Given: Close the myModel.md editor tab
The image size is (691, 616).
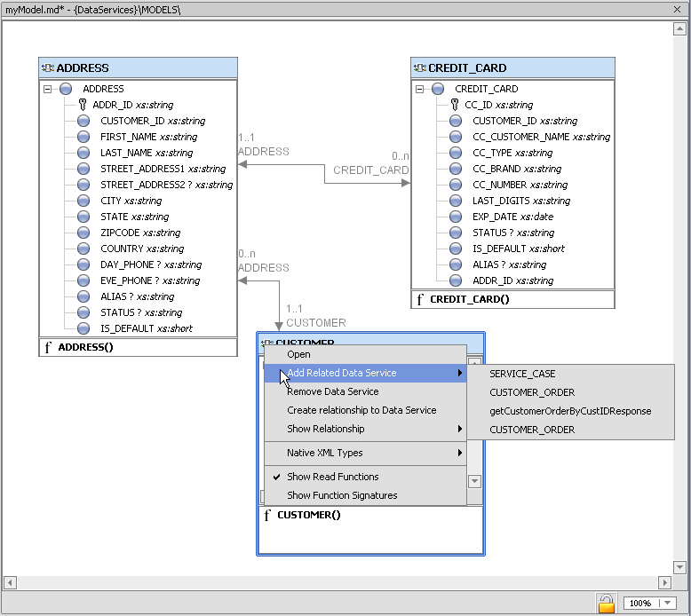Looking at the screenshot, I should (x=678, y=9).
